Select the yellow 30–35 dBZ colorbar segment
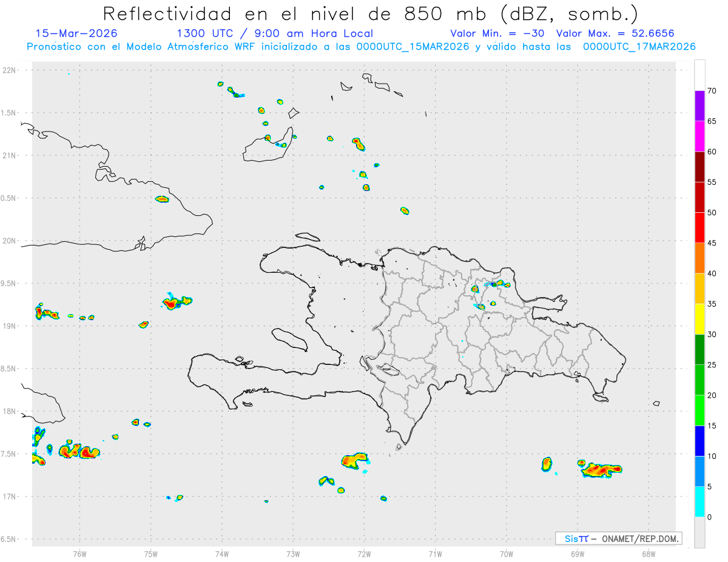Image resolution: width=728 pixels, height=562 pixels. pos(699,319)
